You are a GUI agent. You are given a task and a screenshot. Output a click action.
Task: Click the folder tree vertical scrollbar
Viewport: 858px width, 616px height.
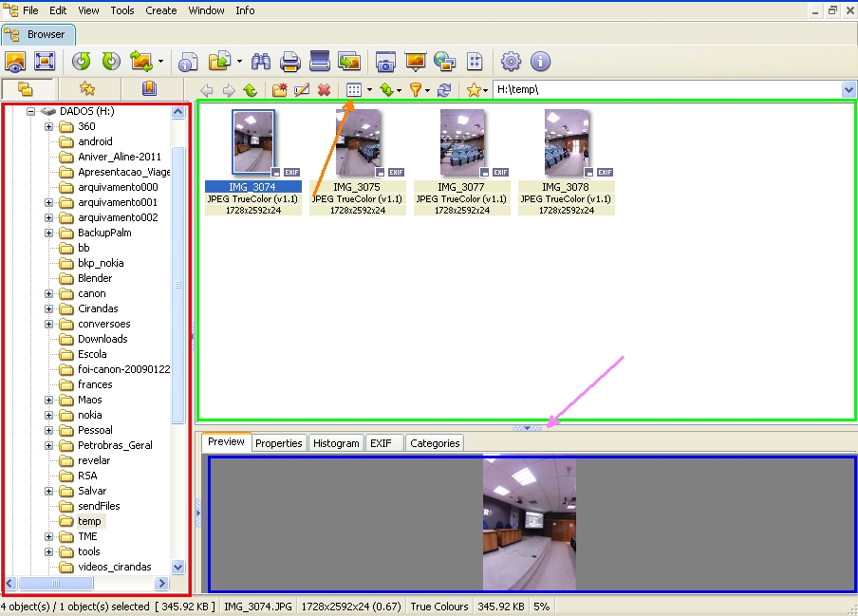pos(178,285)
